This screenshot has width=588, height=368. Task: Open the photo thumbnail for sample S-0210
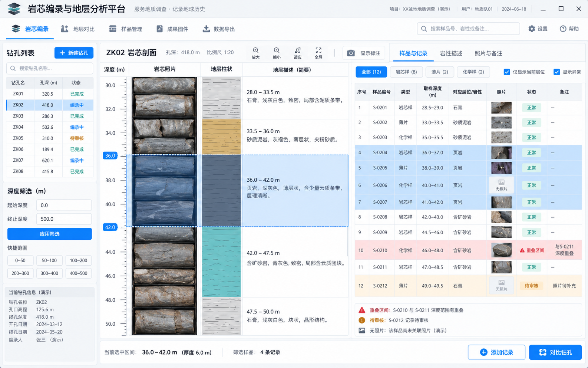pyautogui.click(x=501, y=250)
